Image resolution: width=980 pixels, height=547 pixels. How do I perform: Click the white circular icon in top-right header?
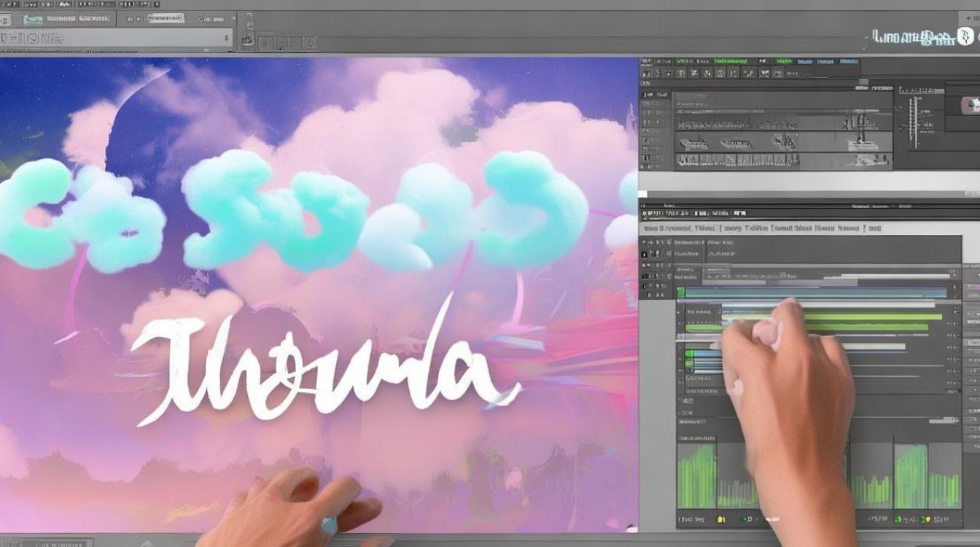(x=965, y=36)
